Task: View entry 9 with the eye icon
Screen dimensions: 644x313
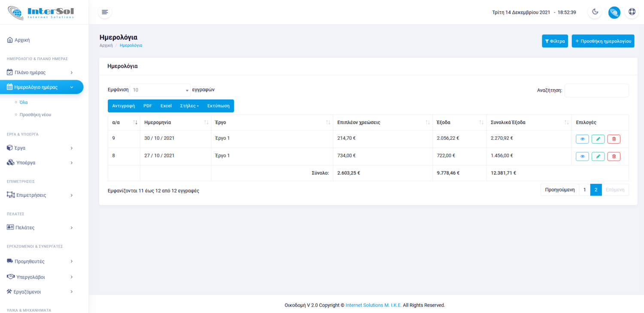Action: pos(582,139)
